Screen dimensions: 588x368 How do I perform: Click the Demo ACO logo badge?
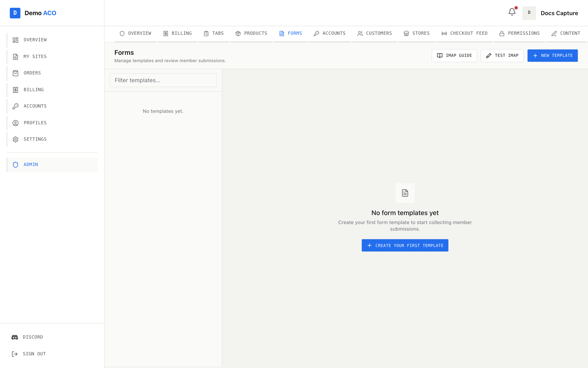[x=15, y=13]
